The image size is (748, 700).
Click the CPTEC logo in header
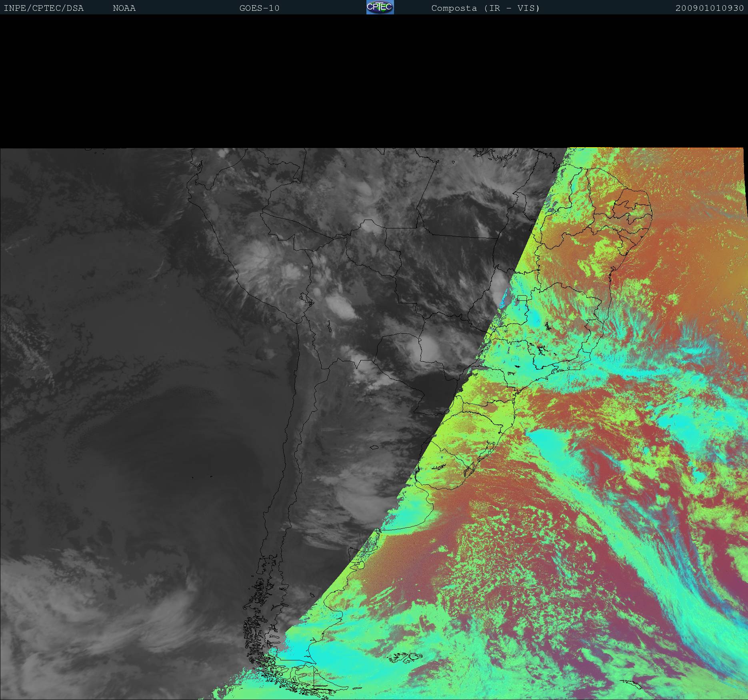point(380,7)
